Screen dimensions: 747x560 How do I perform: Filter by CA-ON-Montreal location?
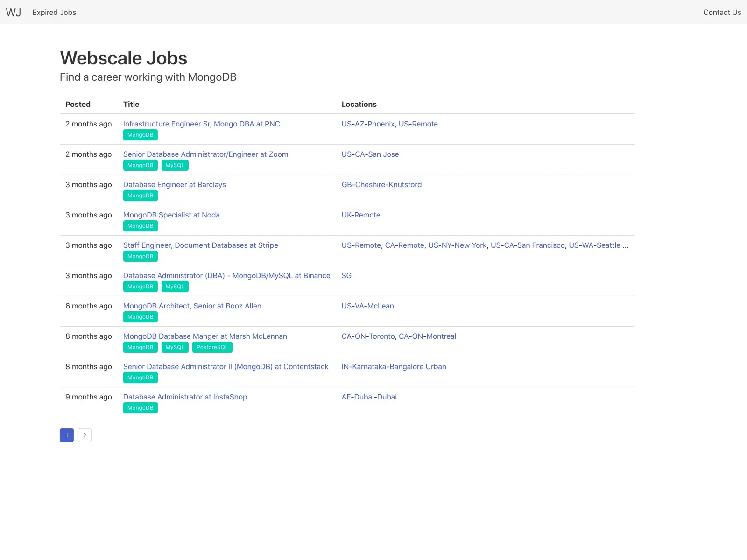tap(427, 336)
